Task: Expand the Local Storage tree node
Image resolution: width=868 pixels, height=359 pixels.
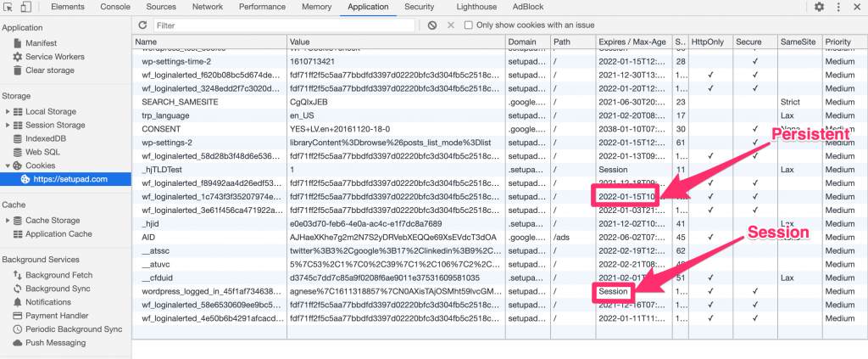Action: click(x=8, y=111)
